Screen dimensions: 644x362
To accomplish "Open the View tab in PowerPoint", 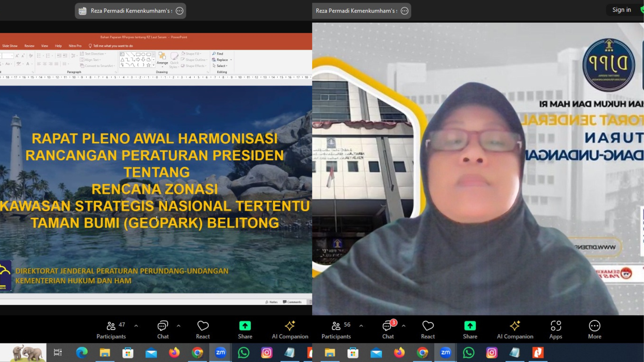I will pyautogui.click(x=45, y=46).
